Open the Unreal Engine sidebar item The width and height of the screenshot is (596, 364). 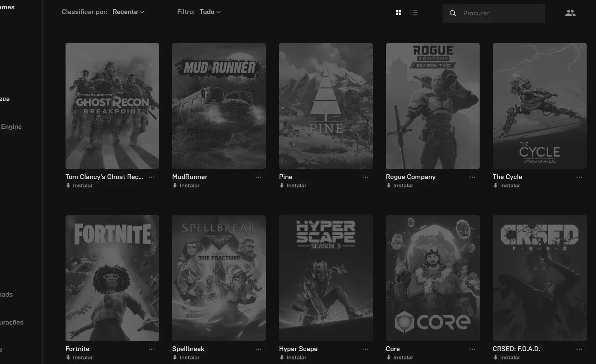(x=11, y=126)
